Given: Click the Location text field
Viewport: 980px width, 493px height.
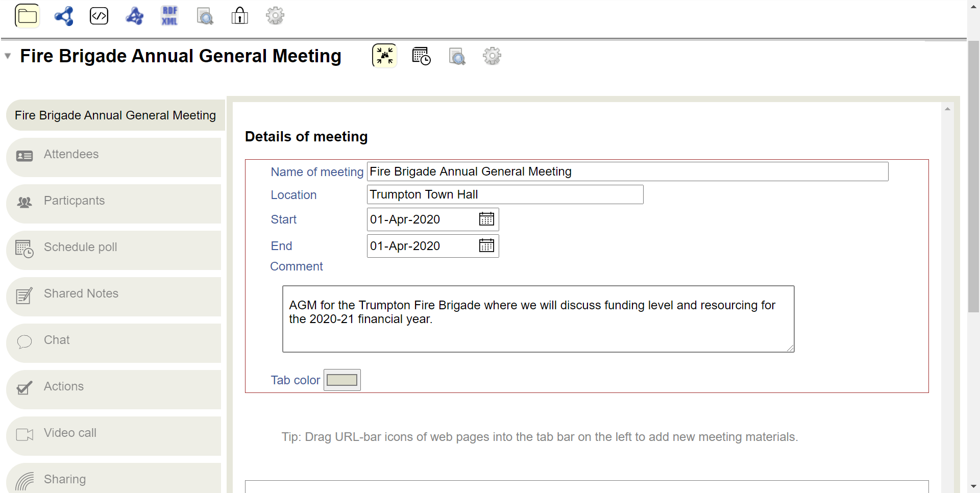Looking at the screenshot, I should click(504, 194).
